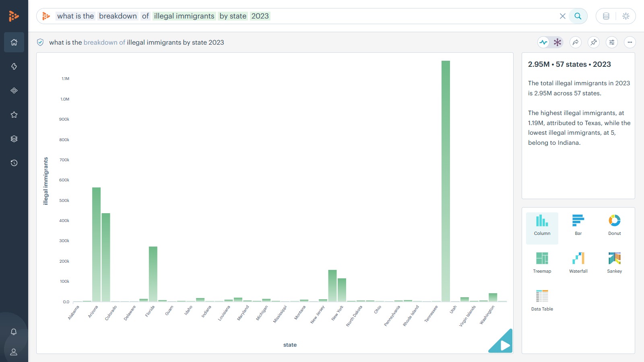Open the more options ellipsis menu
The width and height of the screenshot is (644, 362).
coord(630,42)
